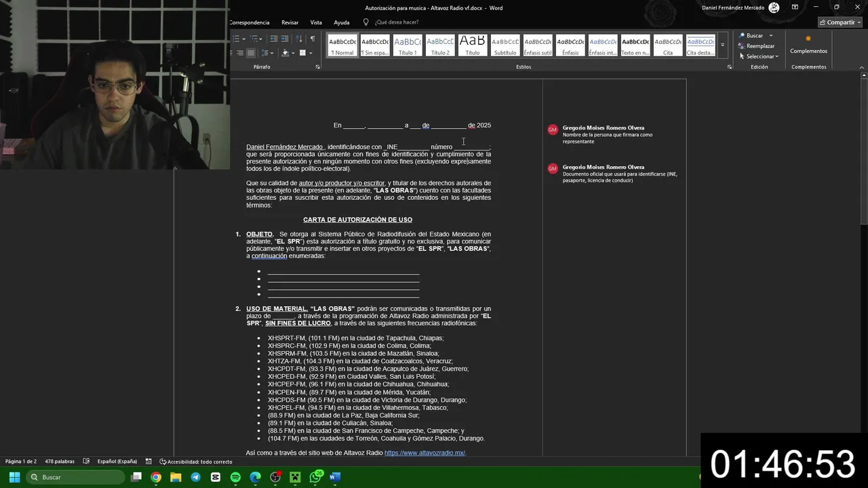Open OBS Studio from the taskbar
The height and width of the screenshot is (488, 868).
275,477
